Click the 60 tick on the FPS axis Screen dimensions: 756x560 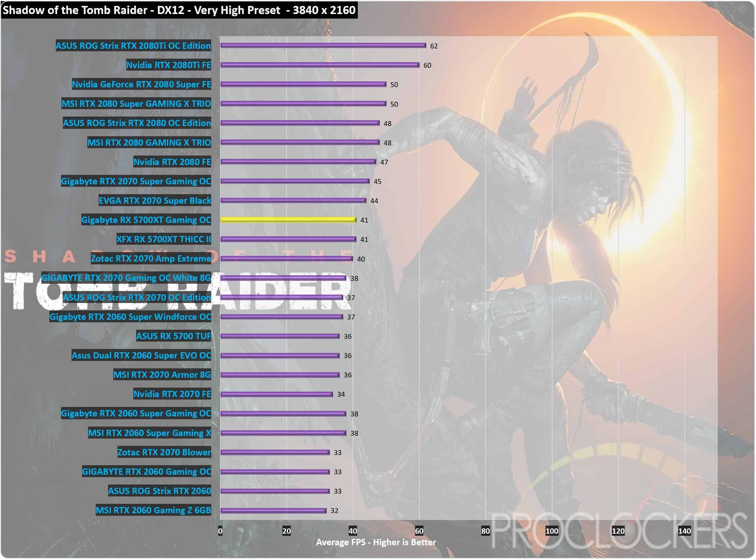point(419,531)
